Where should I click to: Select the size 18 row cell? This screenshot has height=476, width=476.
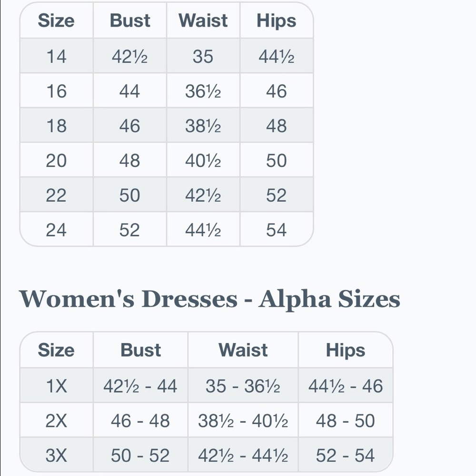coord(57,125)
